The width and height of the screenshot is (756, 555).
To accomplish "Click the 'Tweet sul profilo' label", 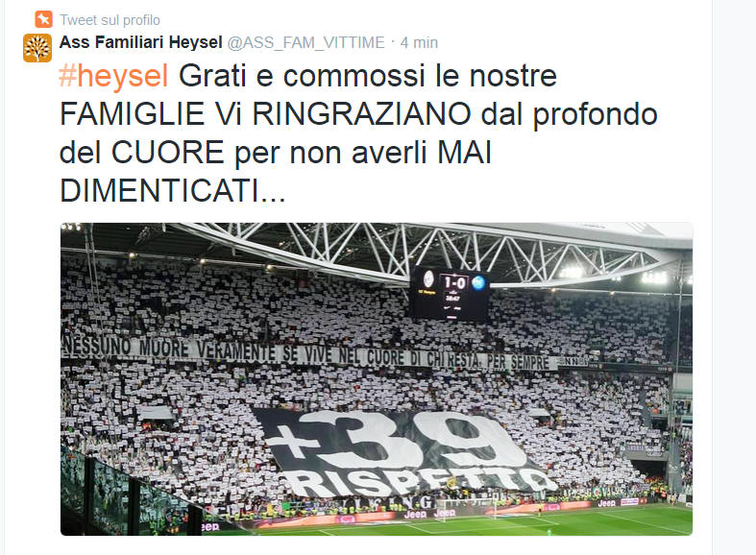I will tap(110, 20).
